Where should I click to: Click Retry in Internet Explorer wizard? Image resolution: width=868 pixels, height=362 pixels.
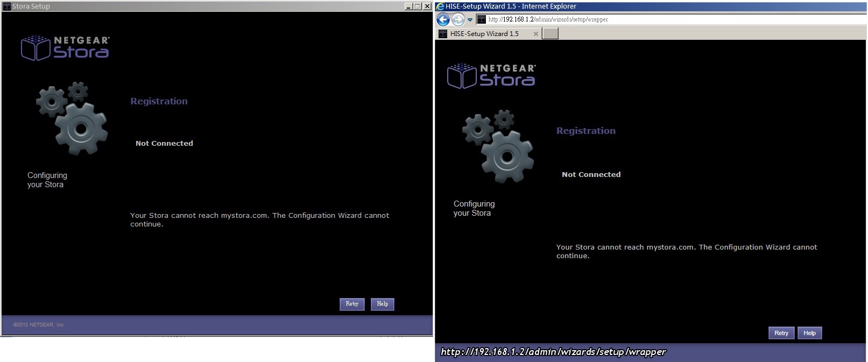click(x=781, y=333)
